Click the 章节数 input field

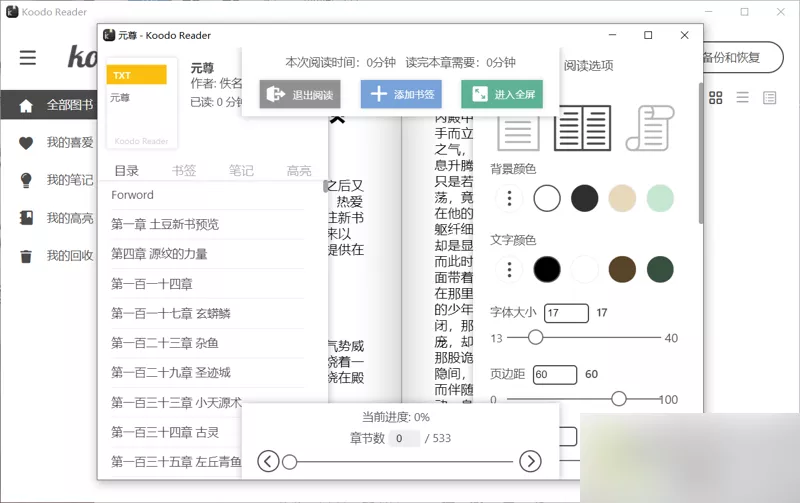(404, 438)
